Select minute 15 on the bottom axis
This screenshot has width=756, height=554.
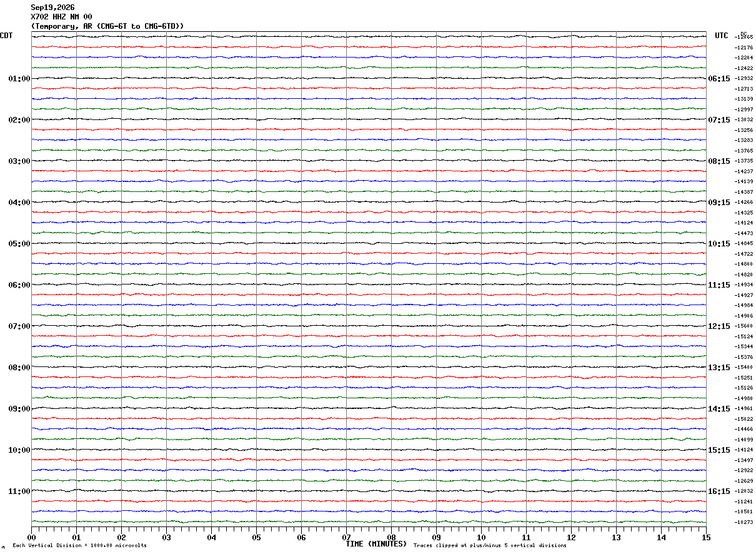pyautogui.click(x=706, y=537)
